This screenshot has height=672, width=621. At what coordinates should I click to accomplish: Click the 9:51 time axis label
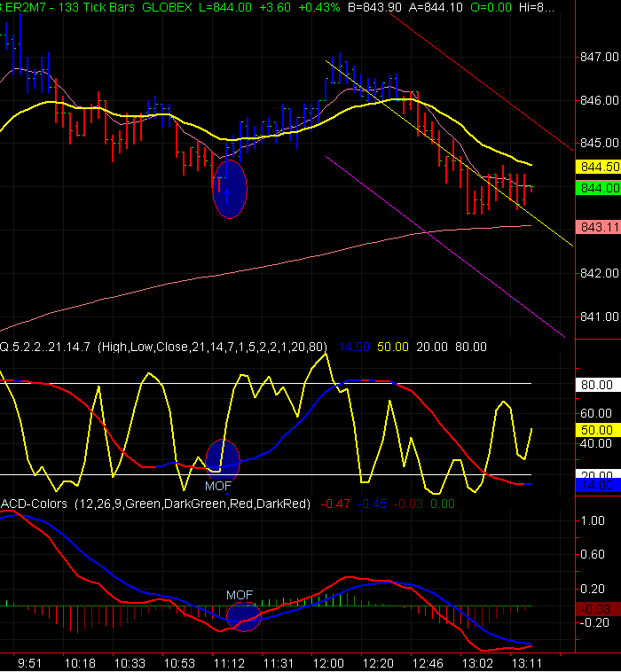coord(29,664)
